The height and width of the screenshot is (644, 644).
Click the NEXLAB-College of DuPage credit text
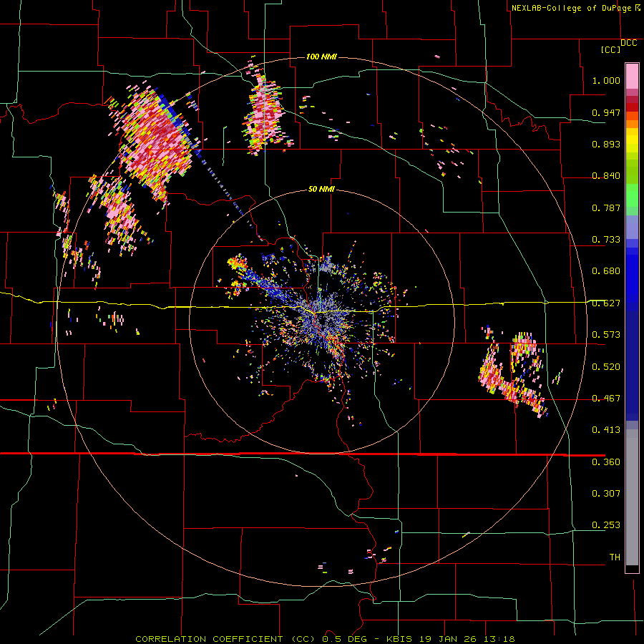(x=571, y=8)
